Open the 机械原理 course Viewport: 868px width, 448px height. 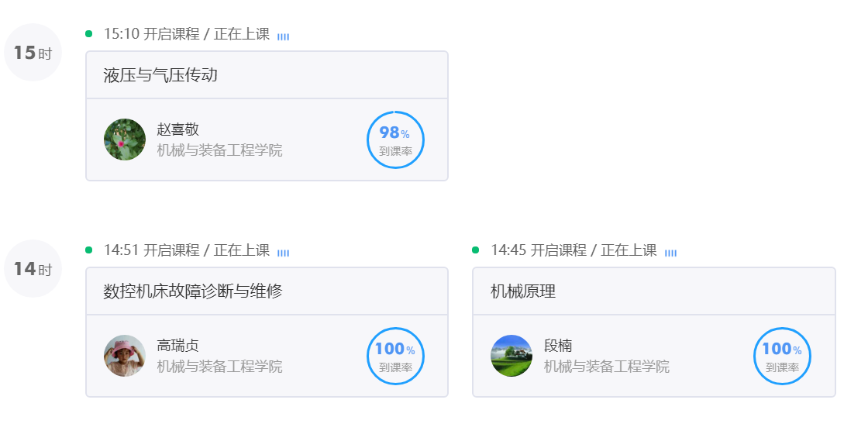tap(523, 291)
